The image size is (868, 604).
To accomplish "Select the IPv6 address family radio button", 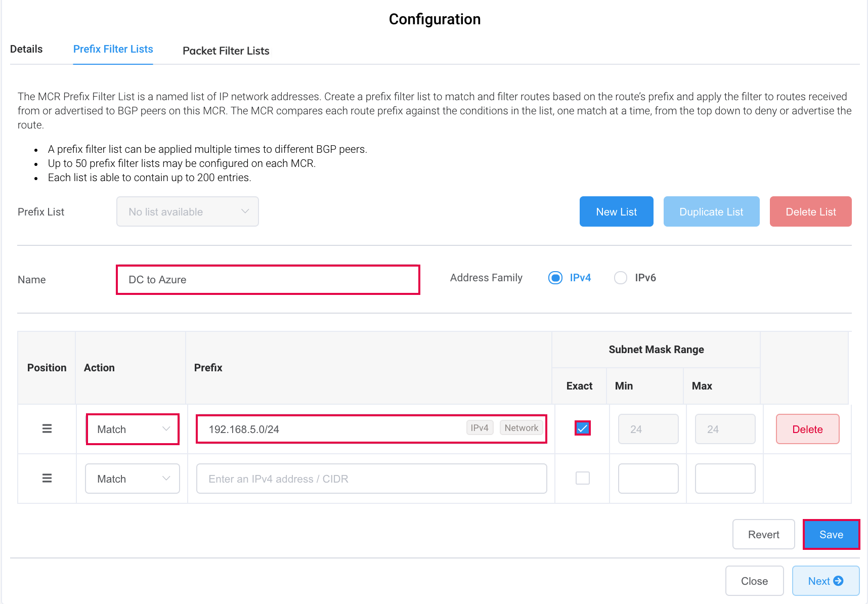I will point(621,278).
